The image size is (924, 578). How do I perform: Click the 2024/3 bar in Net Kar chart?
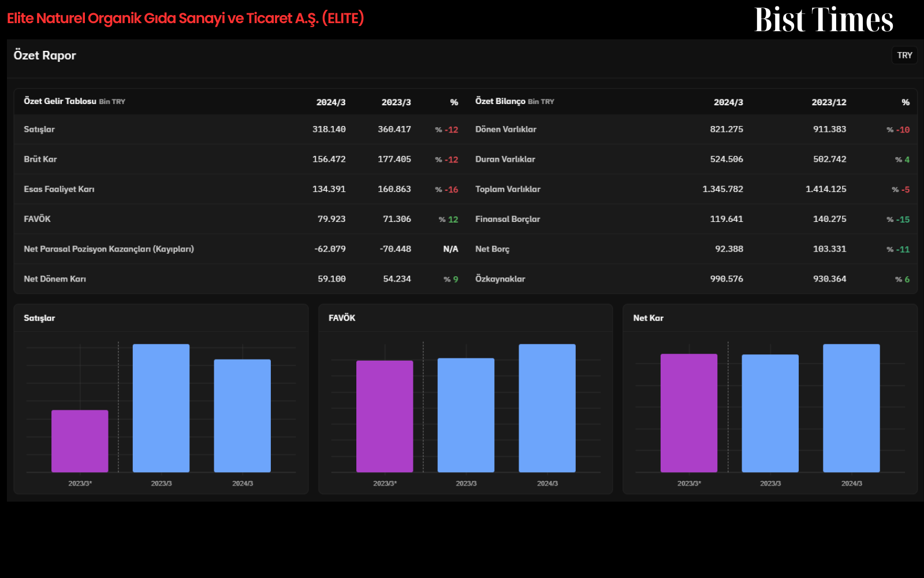tap(851, 408)
